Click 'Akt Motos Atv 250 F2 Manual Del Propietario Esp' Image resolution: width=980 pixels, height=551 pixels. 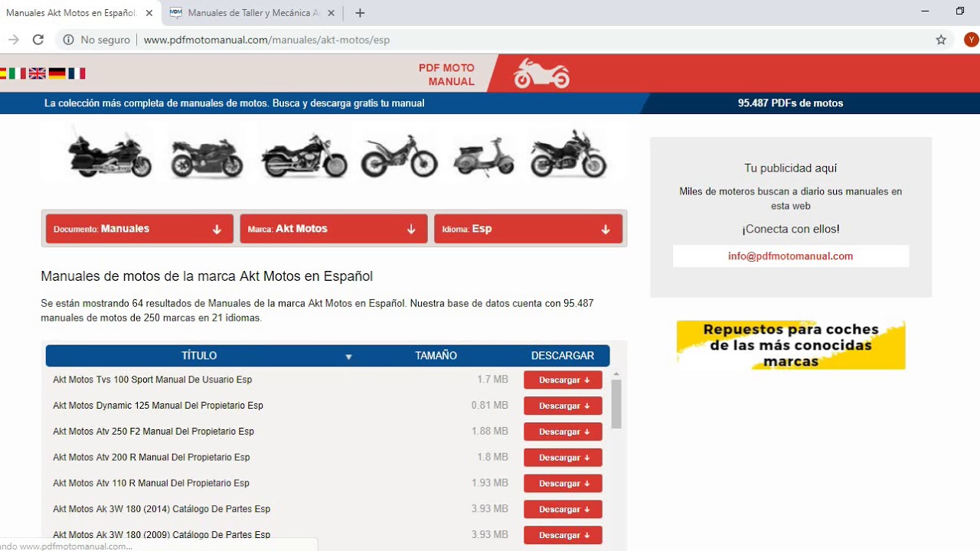click(x=153, y=432)
